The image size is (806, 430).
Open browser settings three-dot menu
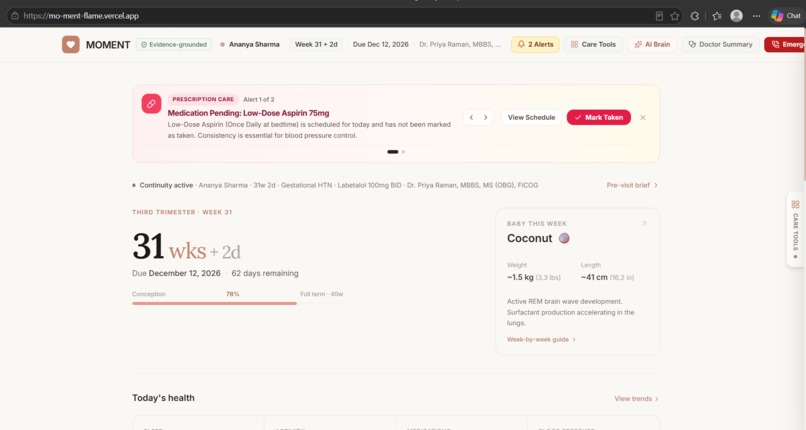pyautogui.click(x=756, y=16)
